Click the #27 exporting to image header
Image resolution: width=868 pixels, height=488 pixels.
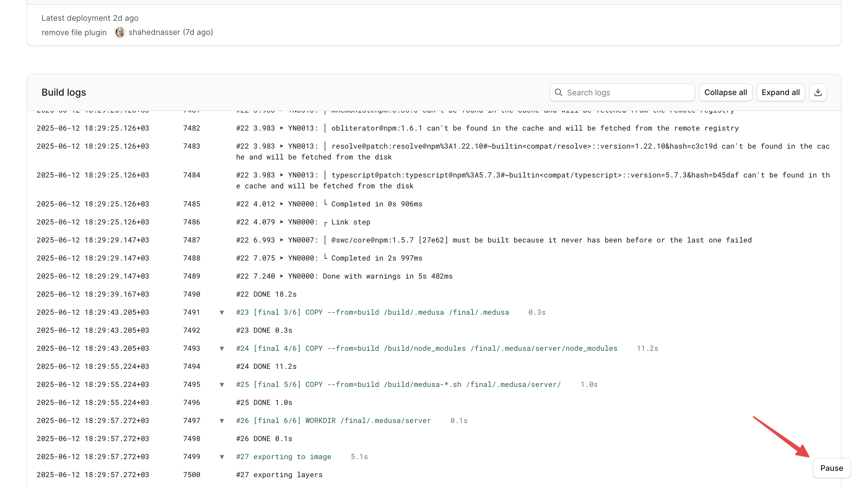tap(284, 457)
